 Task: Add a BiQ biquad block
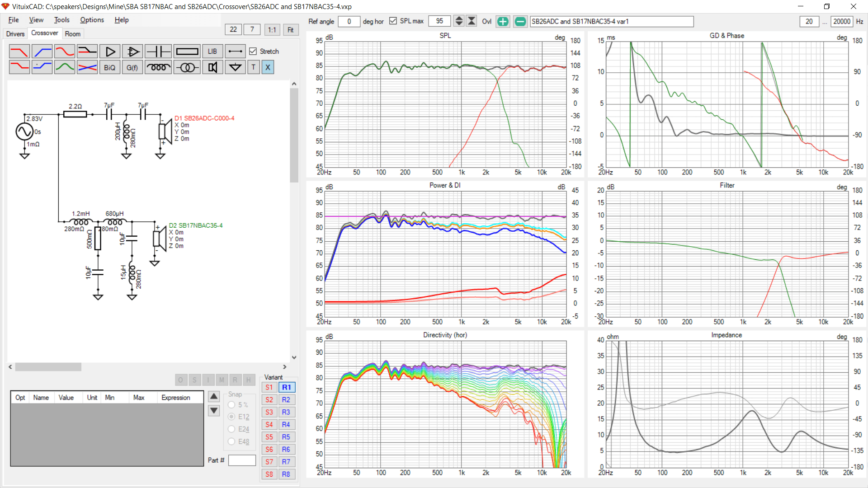tap(110, 67)
